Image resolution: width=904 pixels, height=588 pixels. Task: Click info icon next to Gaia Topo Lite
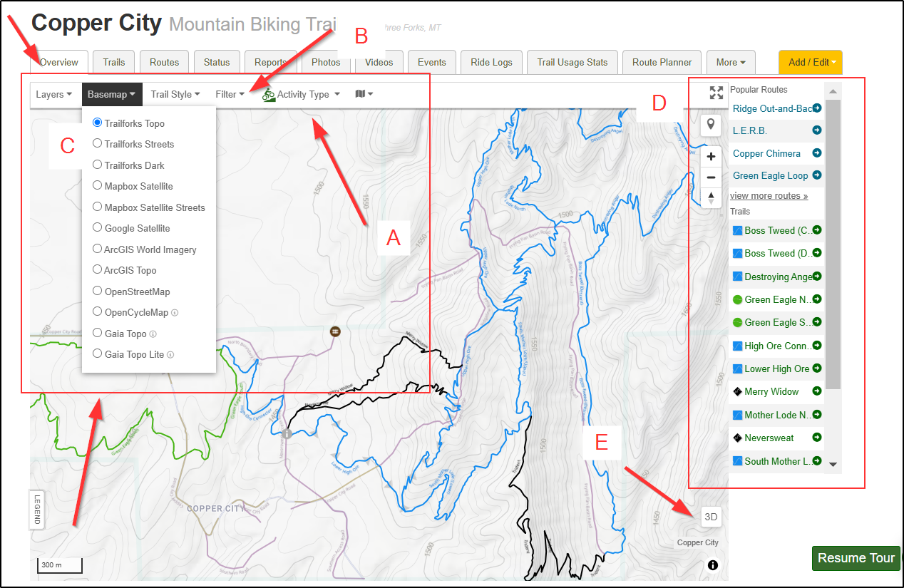170,355
